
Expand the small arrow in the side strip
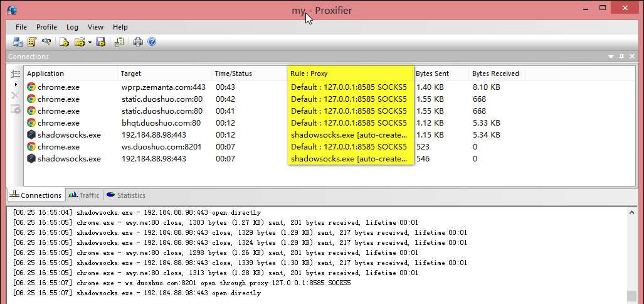click(x=16, y=85)
